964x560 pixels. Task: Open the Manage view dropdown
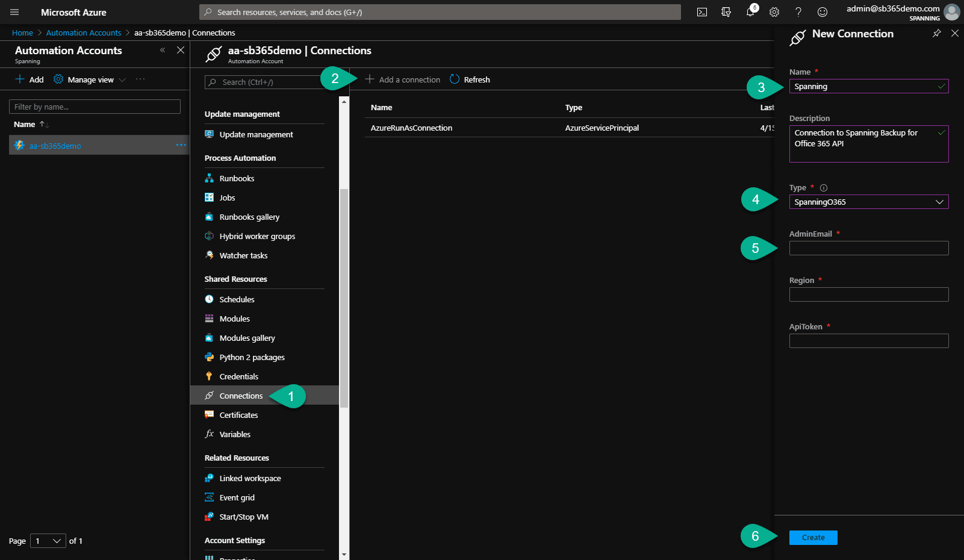(90, 79)
